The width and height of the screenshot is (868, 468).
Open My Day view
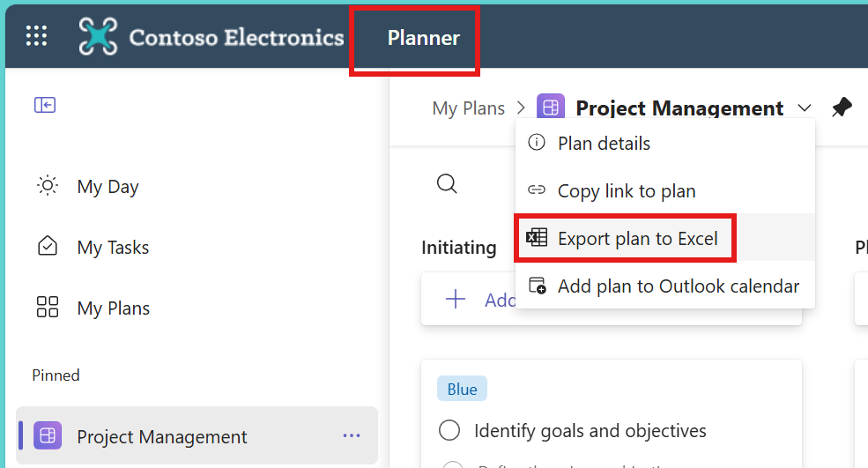click(x=108, y=187)
